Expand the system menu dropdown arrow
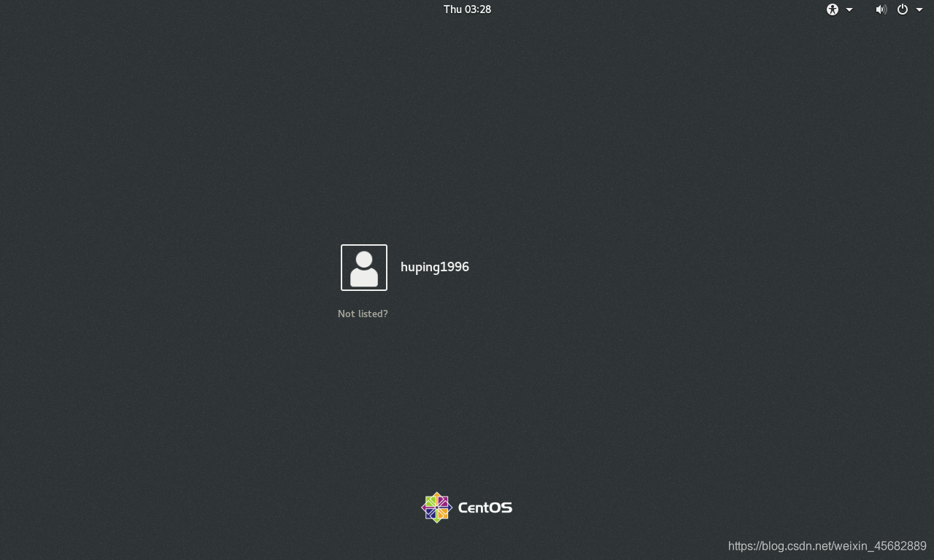Screen dimensions: 934x560 click(919, 9)
